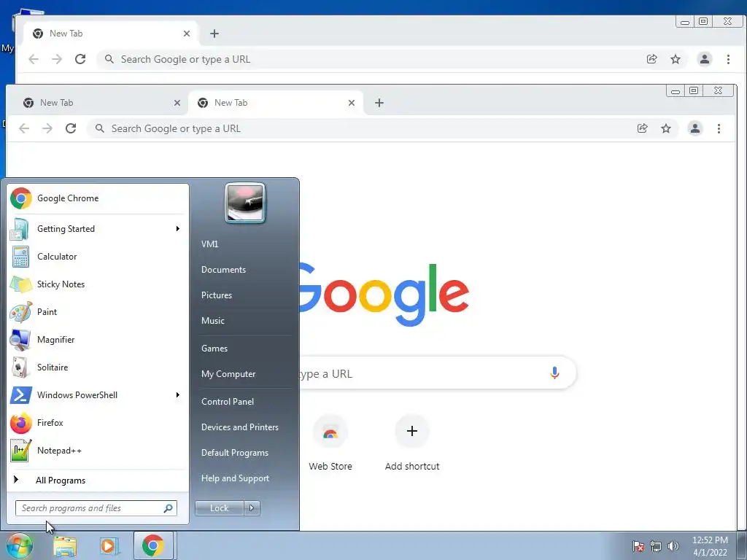Open Help and Support
The image size is (747, 560).
(x=236, y=478)
